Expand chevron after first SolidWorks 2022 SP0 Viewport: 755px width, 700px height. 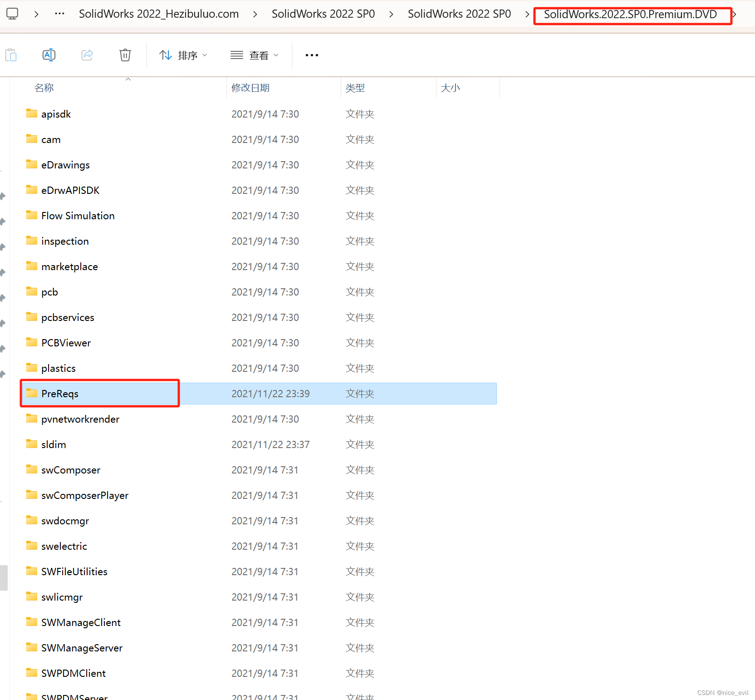click(x=392, y=15)
